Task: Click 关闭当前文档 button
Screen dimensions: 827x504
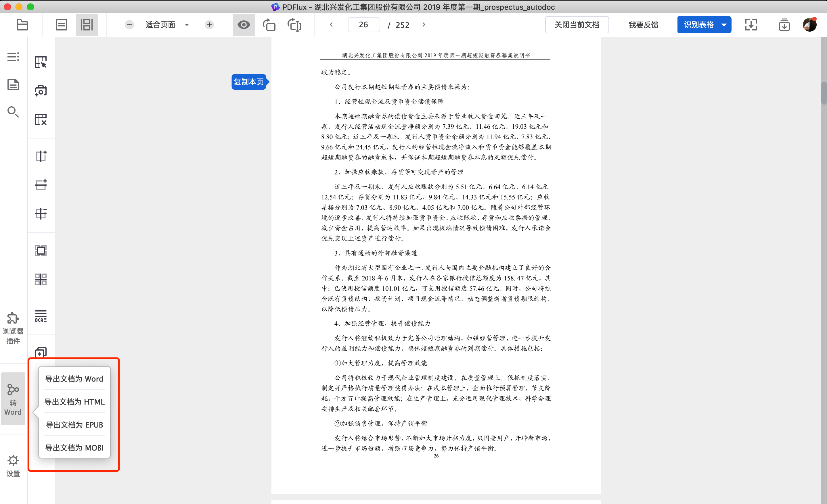Action: point(577,25)
